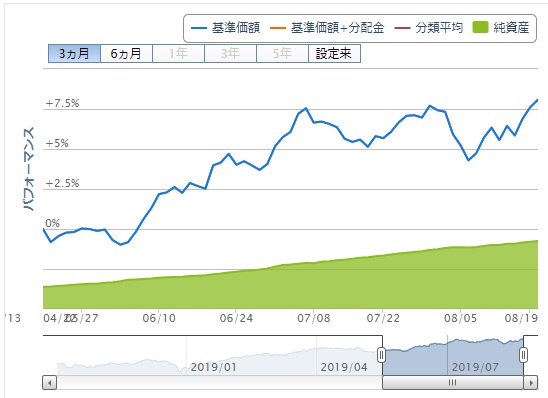
Task: Click scrollbar right arrow button
Action: coord(531,383)
